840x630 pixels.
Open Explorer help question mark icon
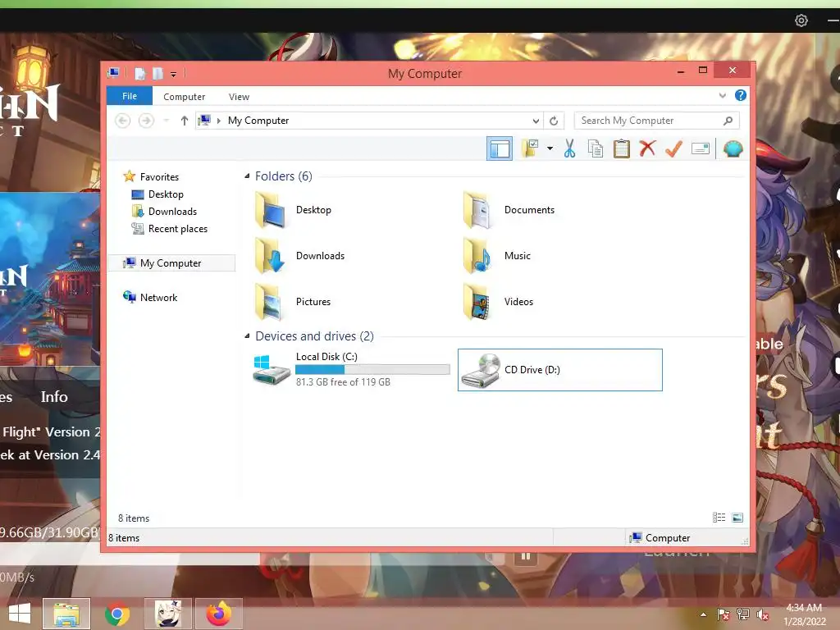(x=741, y=95)
